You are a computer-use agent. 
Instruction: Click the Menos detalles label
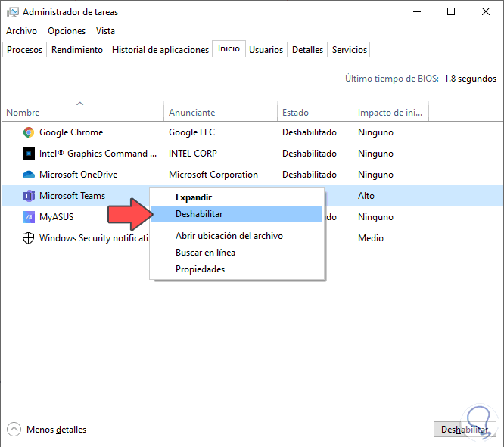[x=56, y=430]
